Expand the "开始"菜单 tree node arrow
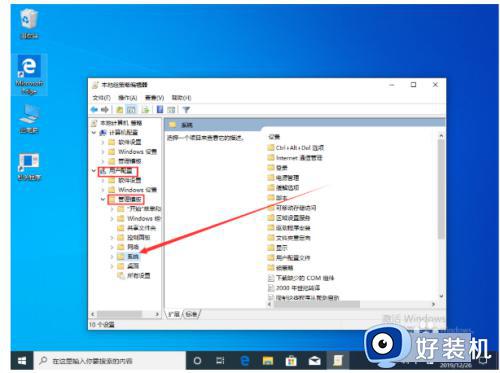The height and width of the screenshot is (373, 500). (112, 209)
